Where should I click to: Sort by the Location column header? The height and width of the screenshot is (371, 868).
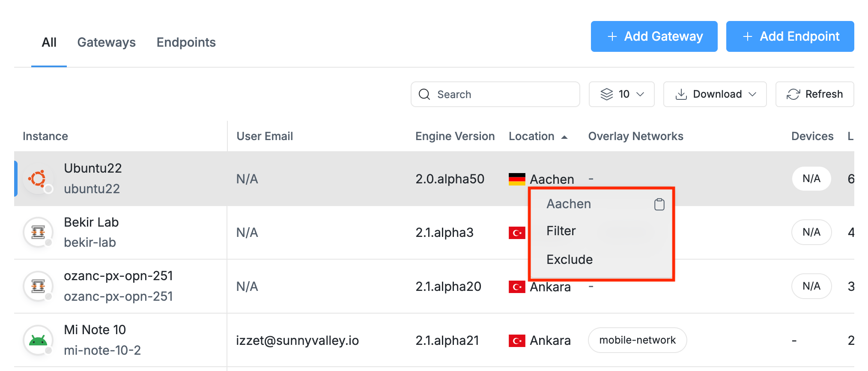pyautogui.click(x=531, y=136)
